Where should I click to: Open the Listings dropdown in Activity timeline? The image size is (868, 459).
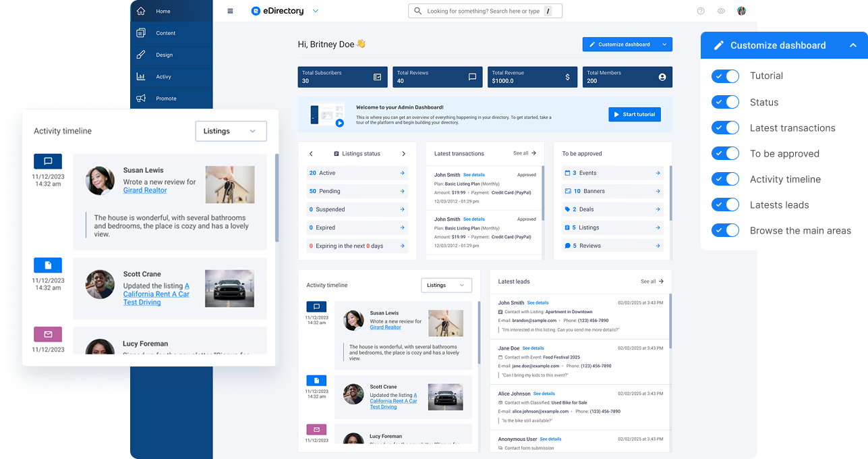pyautogui.click(x=231, y=131)
